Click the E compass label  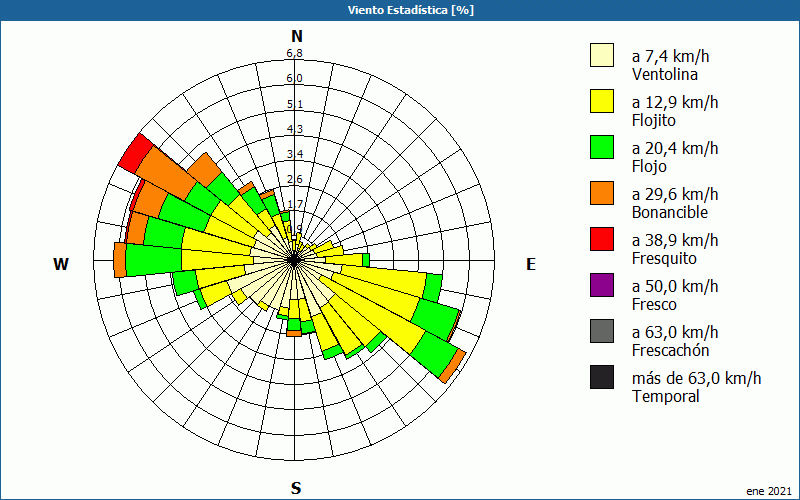tap(531, 264)
